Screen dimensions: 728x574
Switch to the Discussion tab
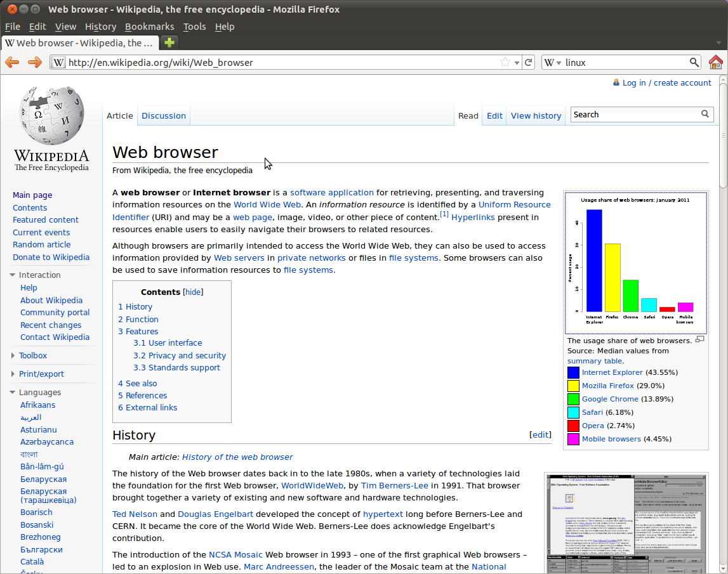tap(163, 115)
